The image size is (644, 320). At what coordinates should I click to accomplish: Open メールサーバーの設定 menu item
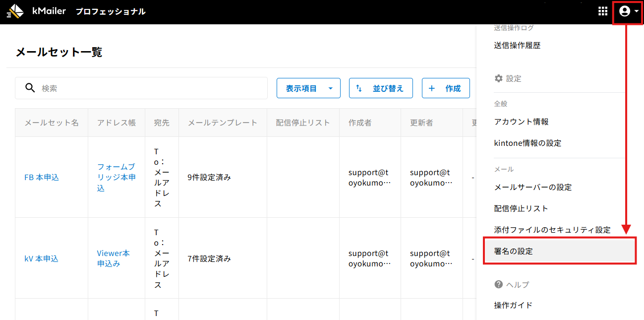[x=533, y=187]
